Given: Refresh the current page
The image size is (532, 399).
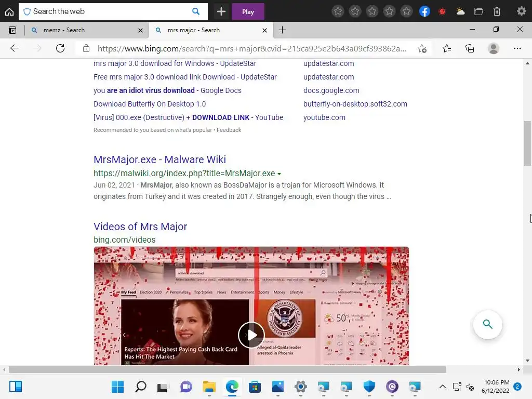Looking at the screenshot, I should point(60,48).
